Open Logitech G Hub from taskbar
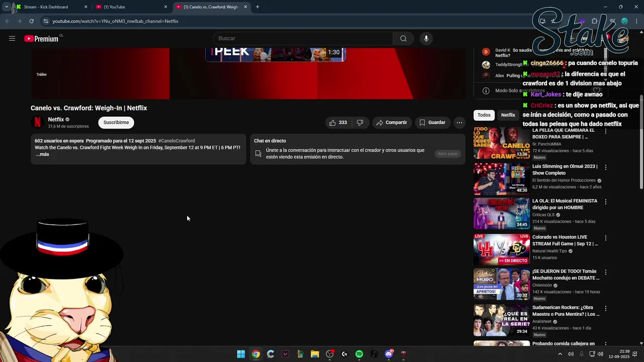The height and width of the screenshot is (362, 644). [x=344, y=354]
